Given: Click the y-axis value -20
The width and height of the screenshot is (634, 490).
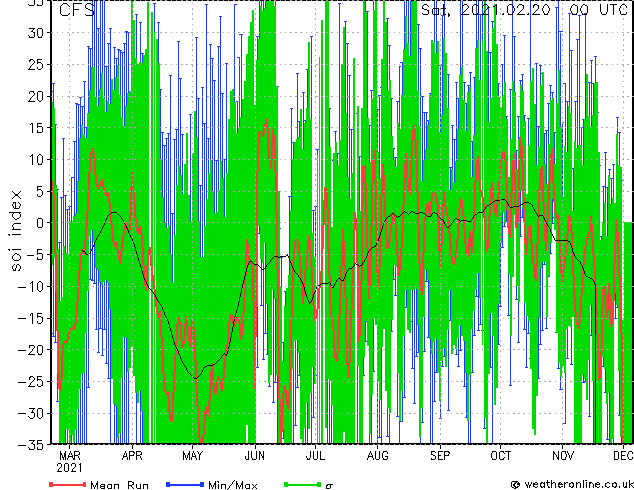Looking at the screenshot, I should point(31,350).
